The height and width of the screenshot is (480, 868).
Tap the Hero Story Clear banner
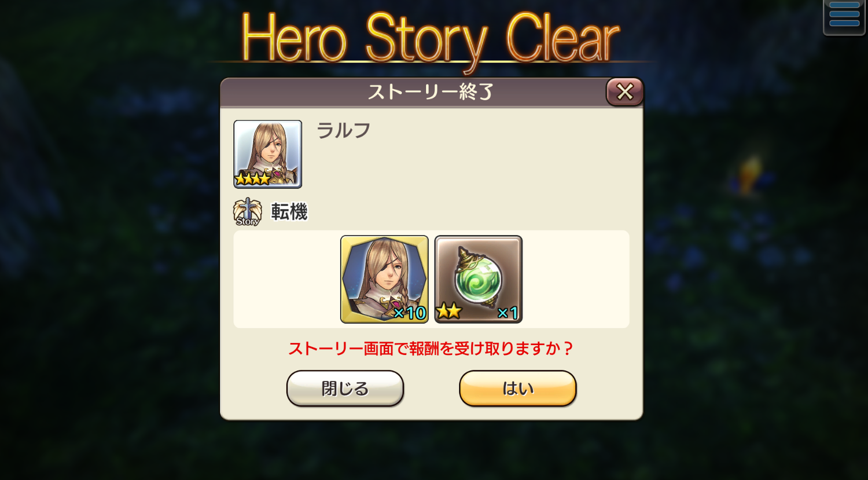coord(430,38)
